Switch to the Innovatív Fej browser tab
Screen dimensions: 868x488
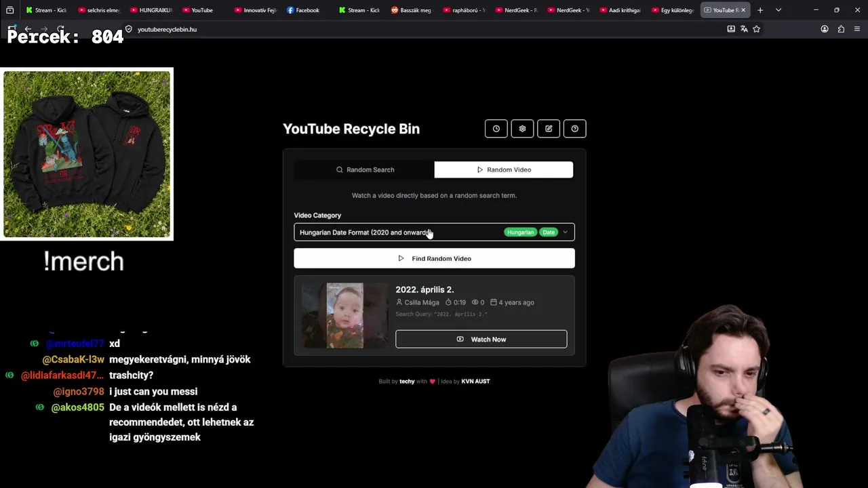(254, 10)
